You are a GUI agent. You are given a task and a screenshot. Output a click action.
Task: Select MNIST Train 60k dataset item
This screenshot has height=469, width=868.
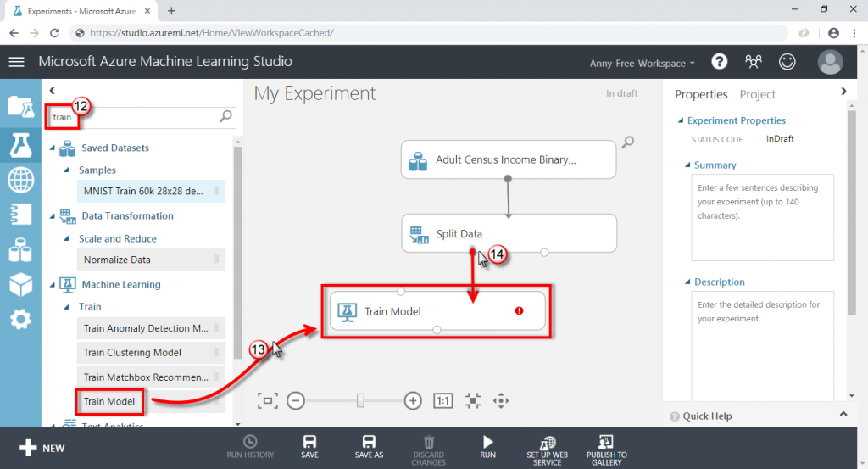point(151,191)
